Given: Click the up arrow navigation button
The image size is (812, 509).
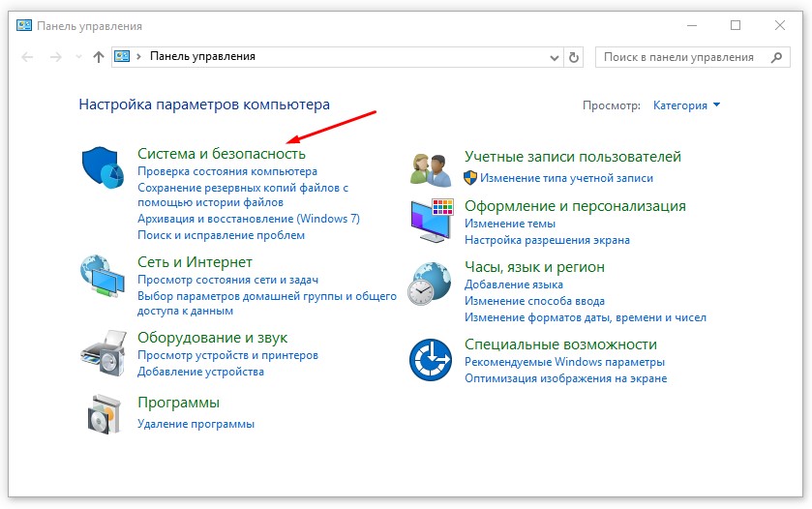Looking at the screenshot, I should (98, 57).
